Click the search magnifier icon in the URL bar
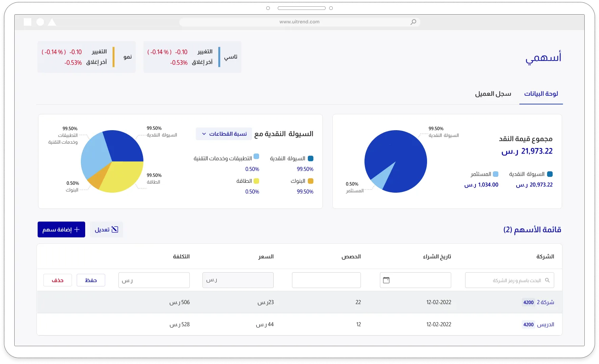This screenshot has height=364, width=599. coord(413,22)
